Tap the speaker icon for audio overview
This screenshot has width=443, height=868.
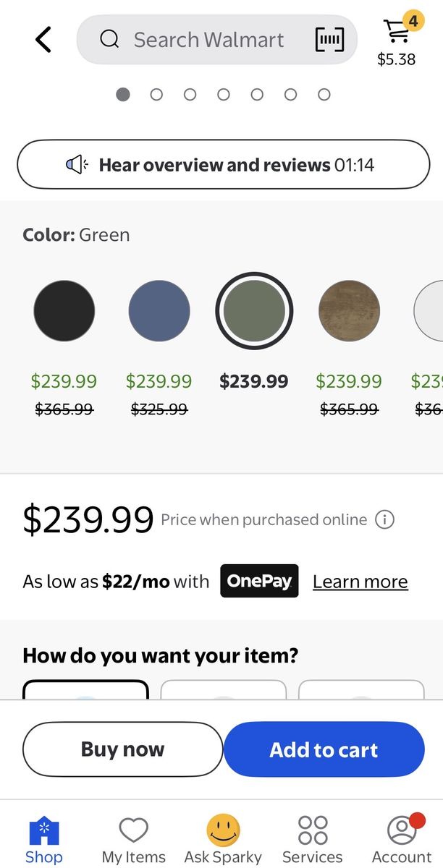[77, 165]
